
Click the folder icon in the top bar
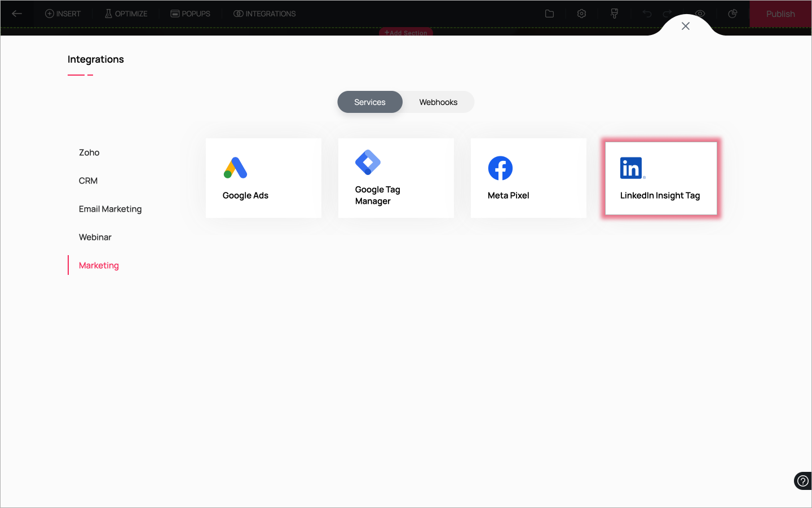pos(549,14)
